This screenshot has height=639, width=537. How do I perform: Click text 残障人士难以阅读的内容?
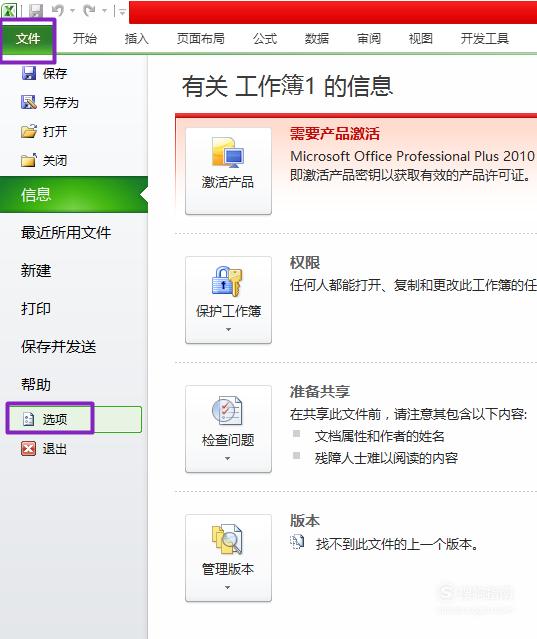[386, 458]
